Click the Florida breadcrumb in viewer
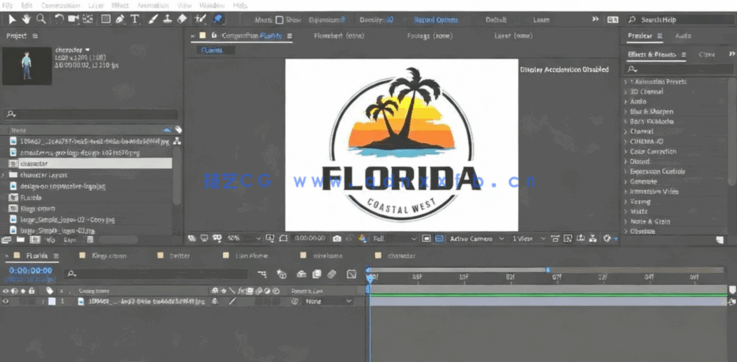The height and width of the screenshot is (362, 737). point(212,50)
